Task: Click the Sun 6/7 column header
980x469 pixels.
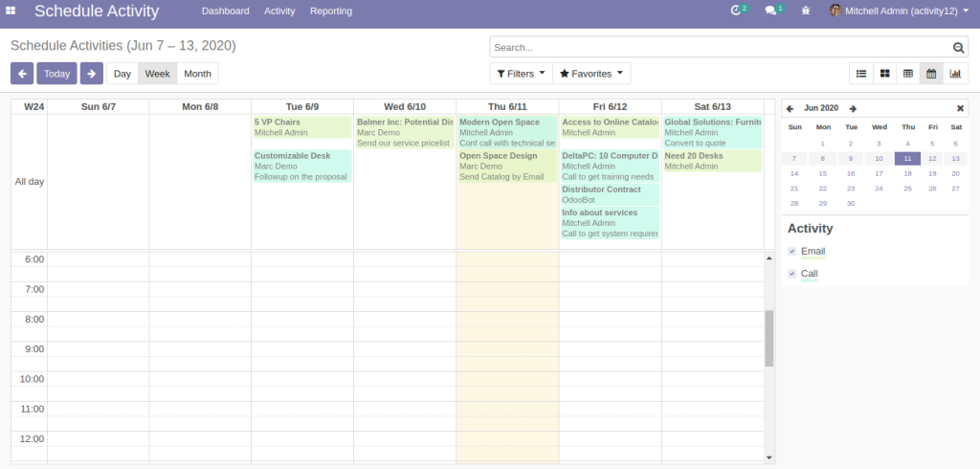Action: tap(99, 107)
